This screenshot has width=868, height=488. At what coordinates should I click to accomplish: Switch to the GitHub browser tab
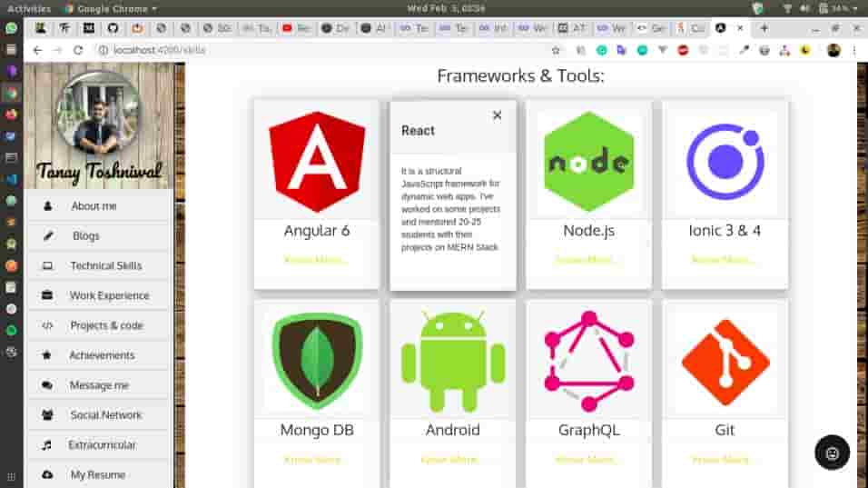tap(113, 27)
